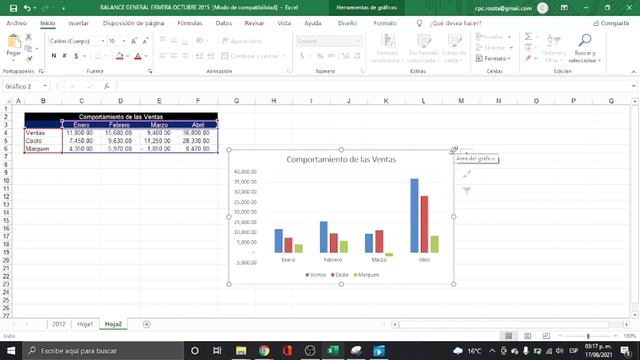Select the Margen legend entry
The height and width of the screenshot is (360, 640).
366,275
